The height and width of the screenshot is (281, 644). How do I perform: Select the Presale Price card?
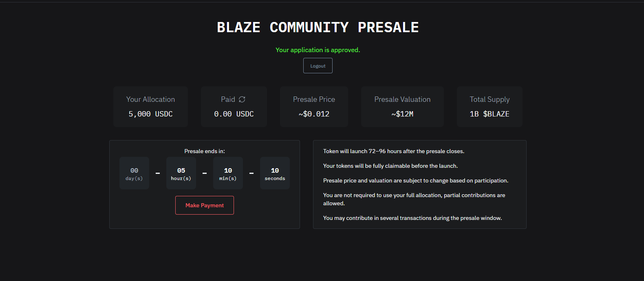pyautogui.click(x=314, y=107)
